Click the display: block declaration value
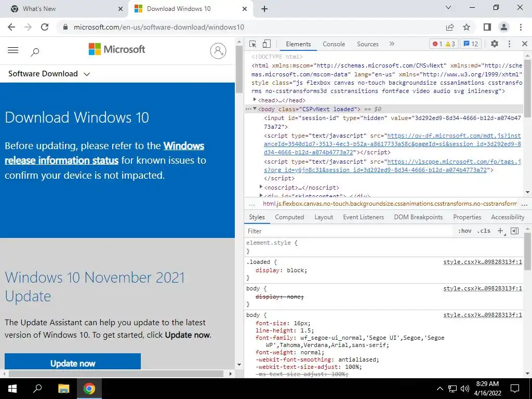 [297, 270]
